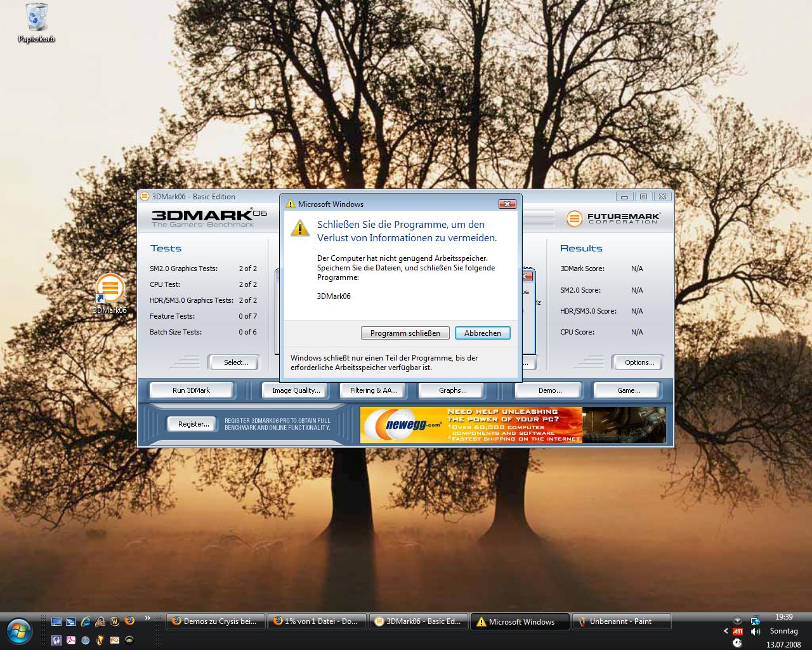Launch Internet Explorer from quick launch

86,621
